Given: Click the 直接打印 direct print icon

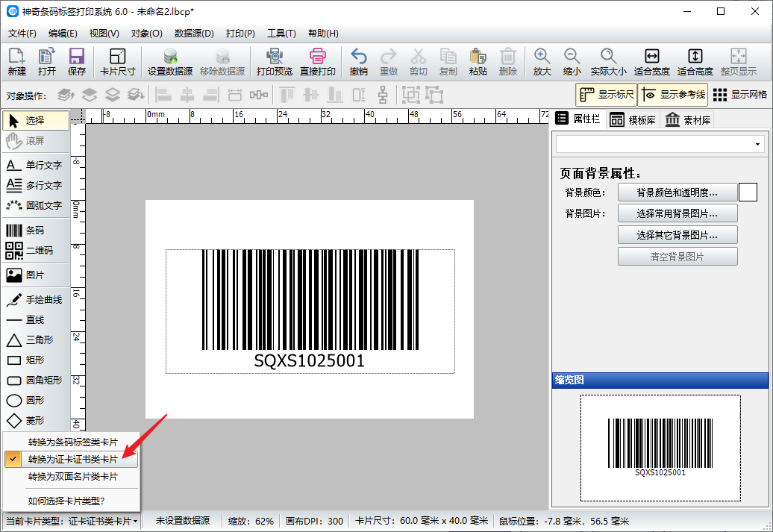Looking at the screenshot, I should [318, 62].
